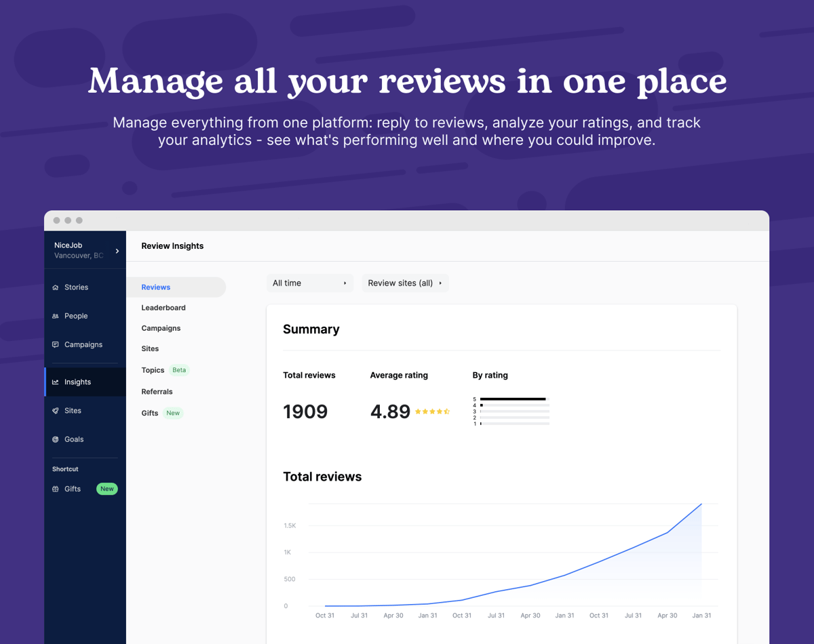Viewport: 814px width, 644px height.
Task: Click the total reviews count 1909
Action: point(305,411)
